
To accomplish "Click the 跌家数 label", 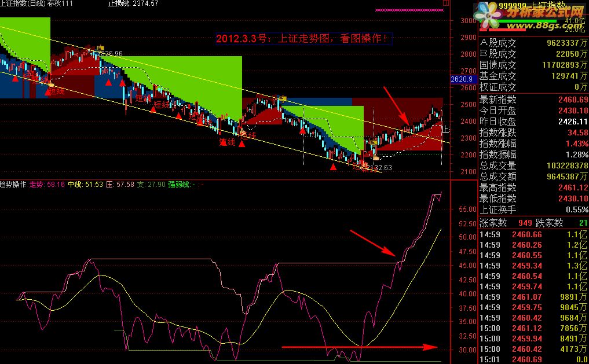I will tap(549, 223).
